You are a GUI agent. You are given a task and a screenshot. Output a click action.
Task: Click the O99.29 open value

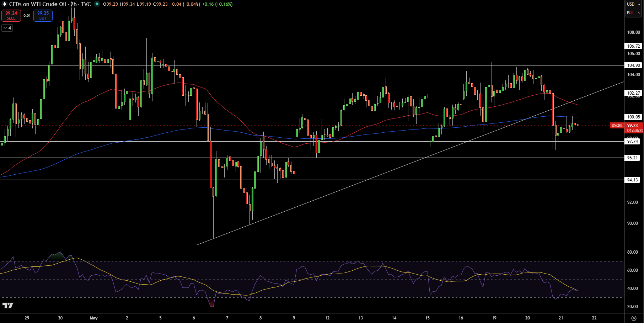(x=110, y=4)
